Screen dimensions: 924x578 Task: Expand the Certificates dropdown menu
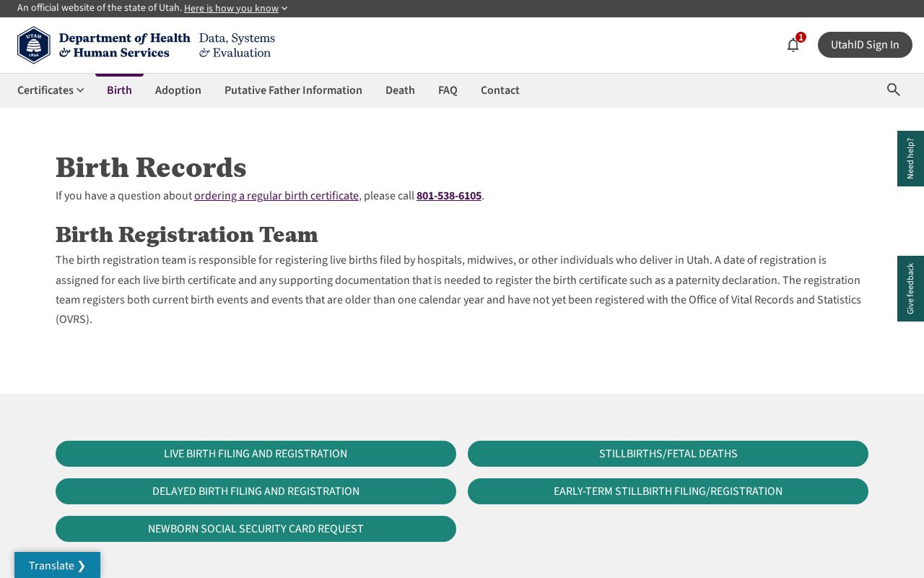[51, 90]
